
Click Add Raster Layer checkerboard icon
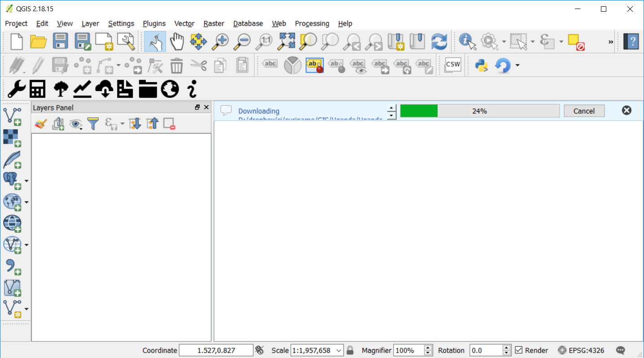(x=12, y=138)
